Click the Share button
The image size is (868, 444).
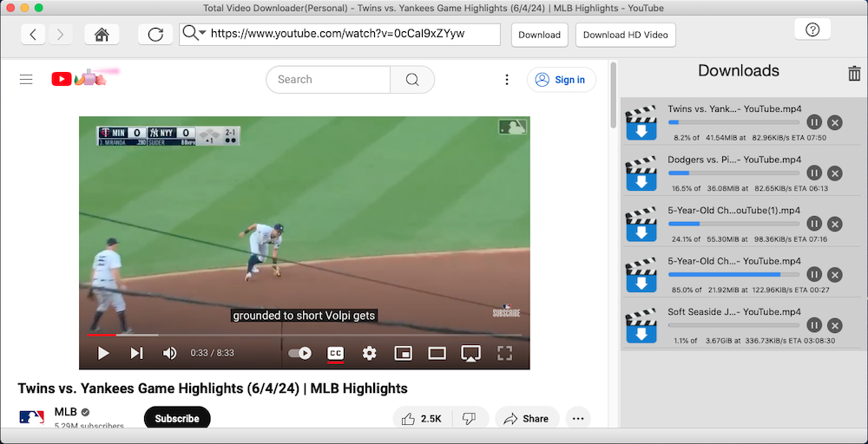527,419
